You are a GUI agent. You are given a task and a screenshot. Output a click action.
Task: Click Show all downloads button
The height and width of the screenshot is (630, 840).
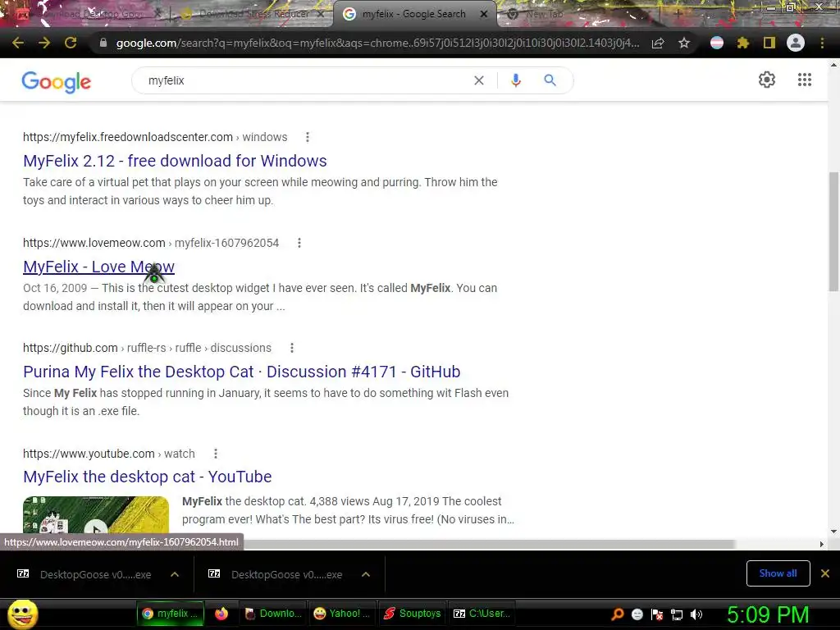778,573
